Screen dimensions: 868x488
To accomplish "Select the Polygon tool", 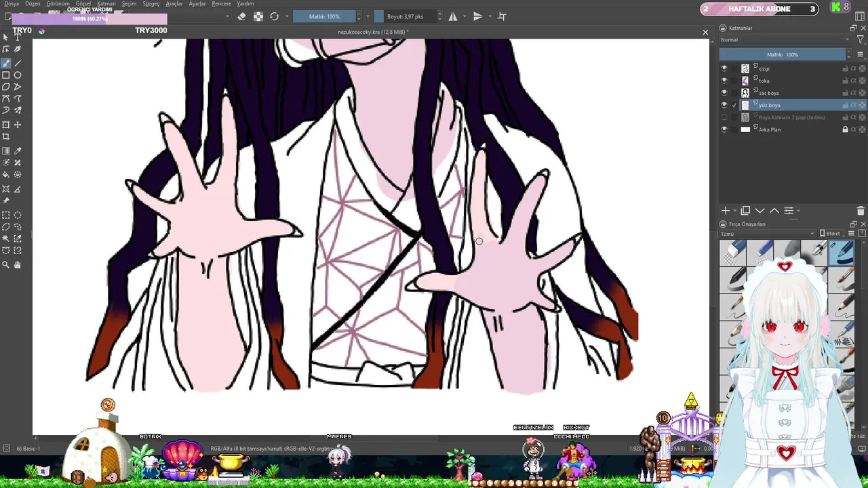I will (x=6, y=87).
